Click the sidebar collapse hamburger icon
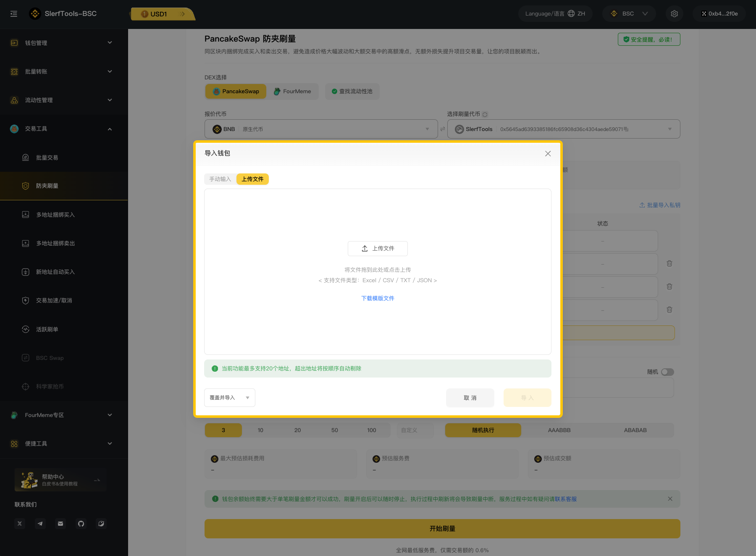 pos(14,14)
